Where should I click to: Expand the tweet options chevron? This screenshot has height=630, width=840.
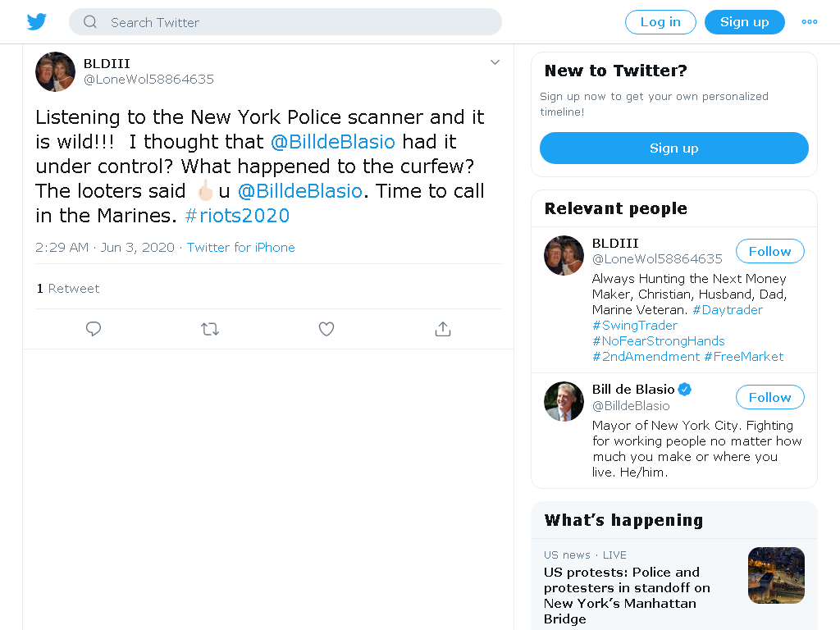pyautogui.click(x=495, y=62)
